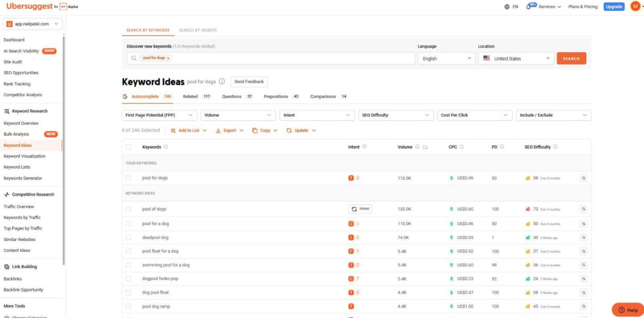Screen dimensions: 644x318
Task: Refresh the pool dog ramp row
Action: (584, 306)
